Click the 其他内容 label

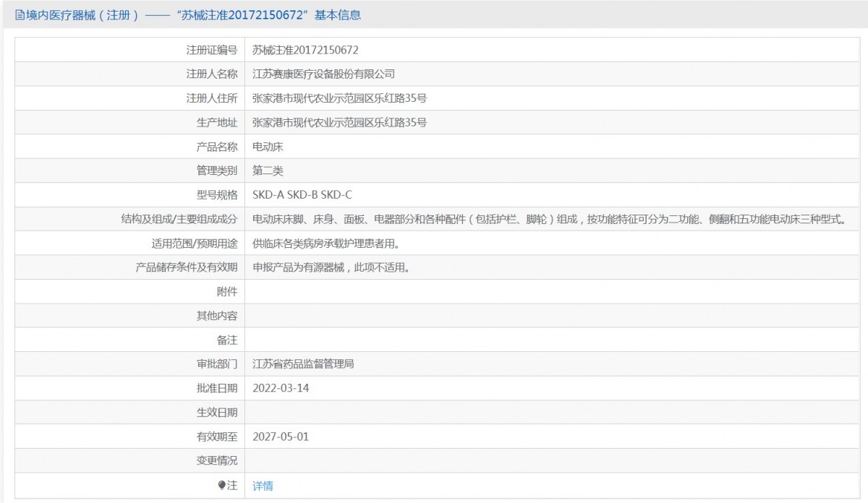[217, 316]
